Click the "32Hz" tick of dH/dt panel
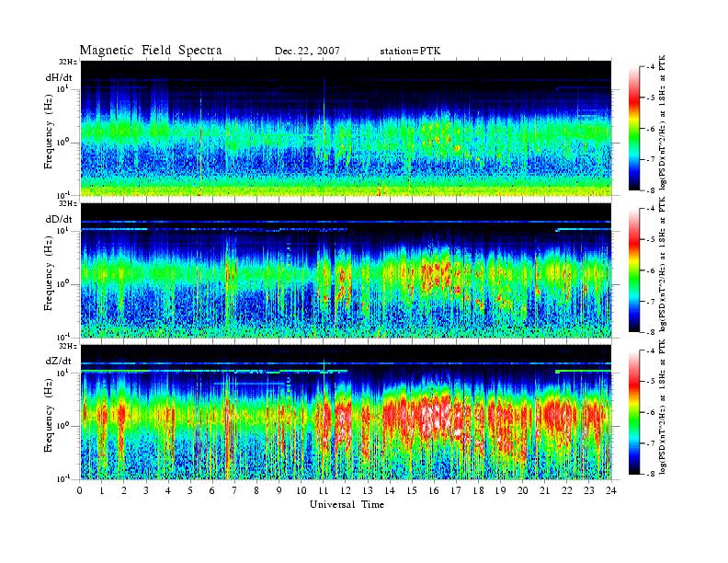This screenshot has height=563, width=728. tap(68, 62)
